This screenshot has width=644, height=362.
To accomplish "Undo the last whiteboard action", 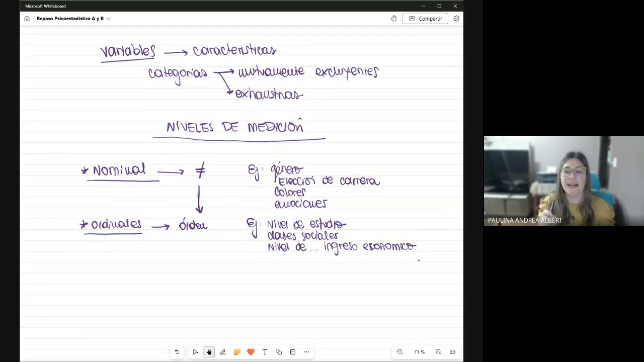I will [177, 352].
